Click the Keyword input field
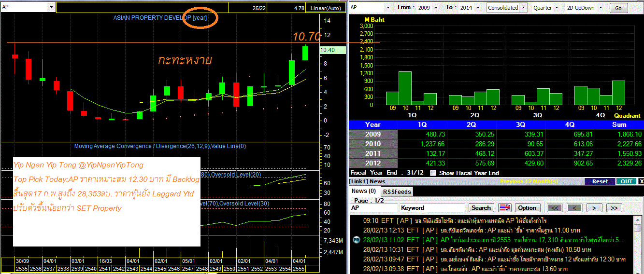The height and width of the screenshot is (274, 644). pos(432,208)
